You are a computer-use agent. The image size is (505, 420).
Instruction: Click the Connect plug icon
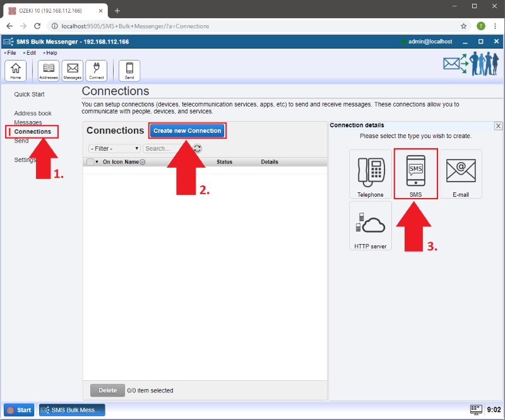pos(97,71)
